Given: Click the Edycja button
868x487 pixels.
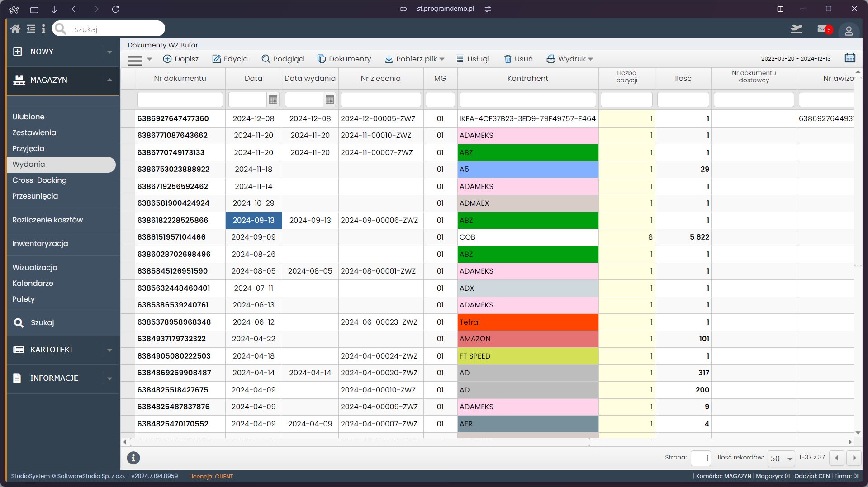Looking at the screenshot, I should pyautogui.click(x=230, y=59).
